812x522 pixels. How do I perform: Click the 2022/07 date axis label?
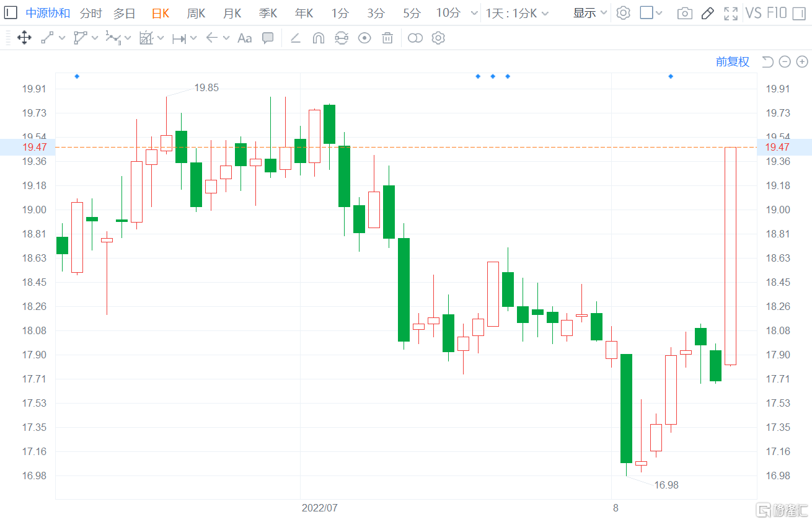[320, 508]
